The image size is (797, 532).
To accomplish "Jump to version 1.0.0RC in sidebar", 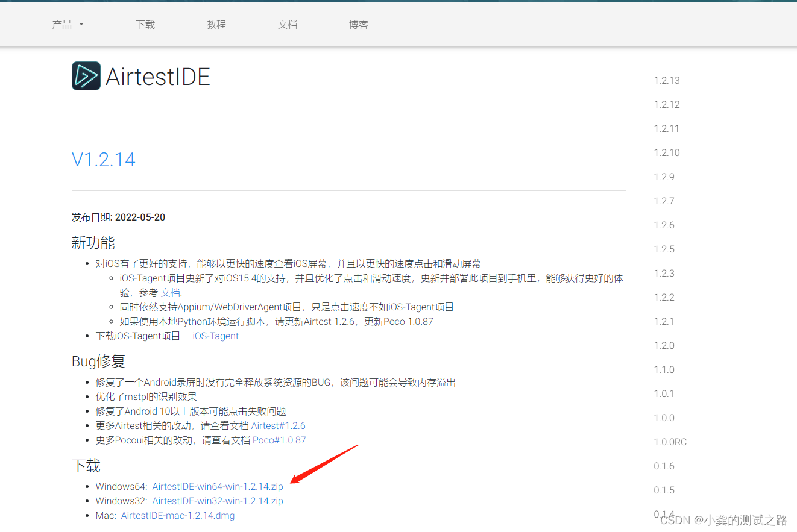I will [x=670, y=442].
